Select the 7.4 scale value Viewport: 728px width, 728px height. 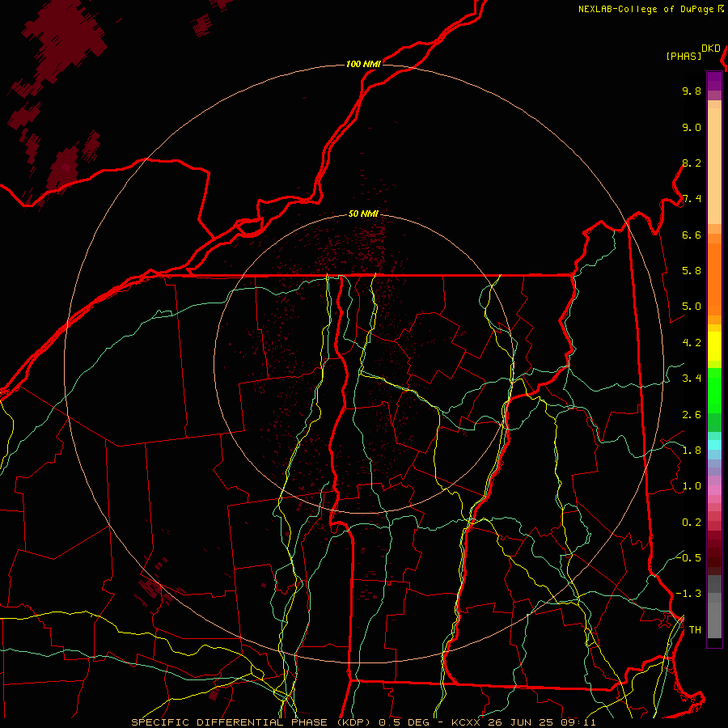pyautogui.click(x=692, y=199)
